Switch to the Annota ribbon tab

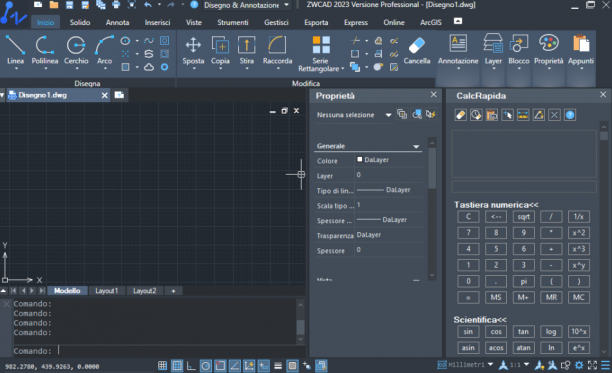coord(117,22)
